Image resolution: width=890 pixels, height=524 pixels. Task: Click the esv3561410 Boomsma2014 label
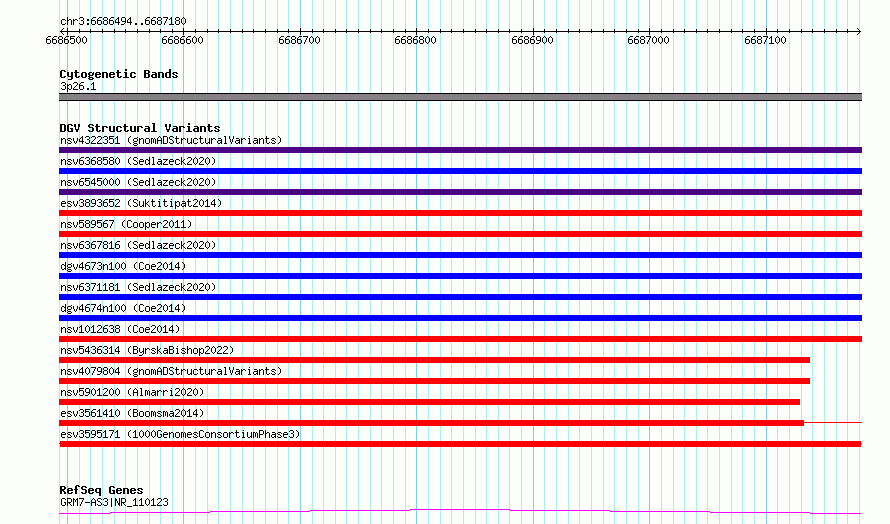pyautogui.click(x=132, y=413)
